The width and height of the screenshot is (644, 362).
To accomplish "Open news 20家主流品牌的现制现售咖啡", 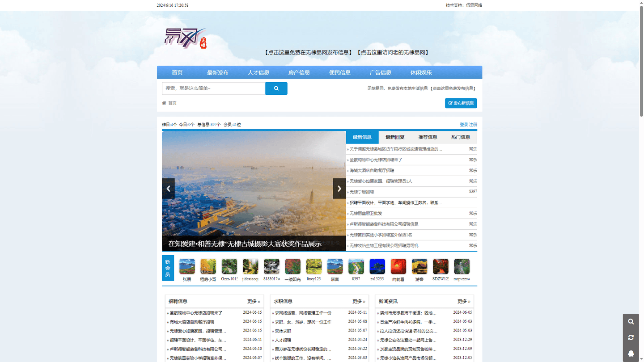I will 408,349.
